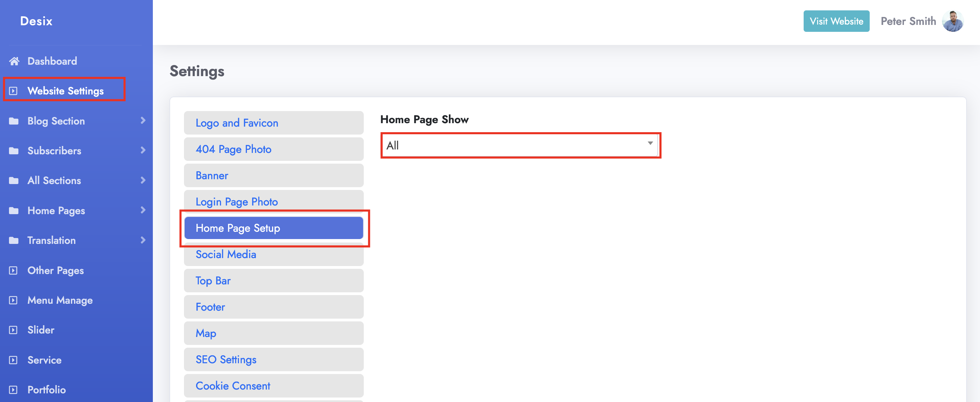Screen dimensions: 980x402
Task: Click the Website Settings sidebar icon
Action: point(13,91)
